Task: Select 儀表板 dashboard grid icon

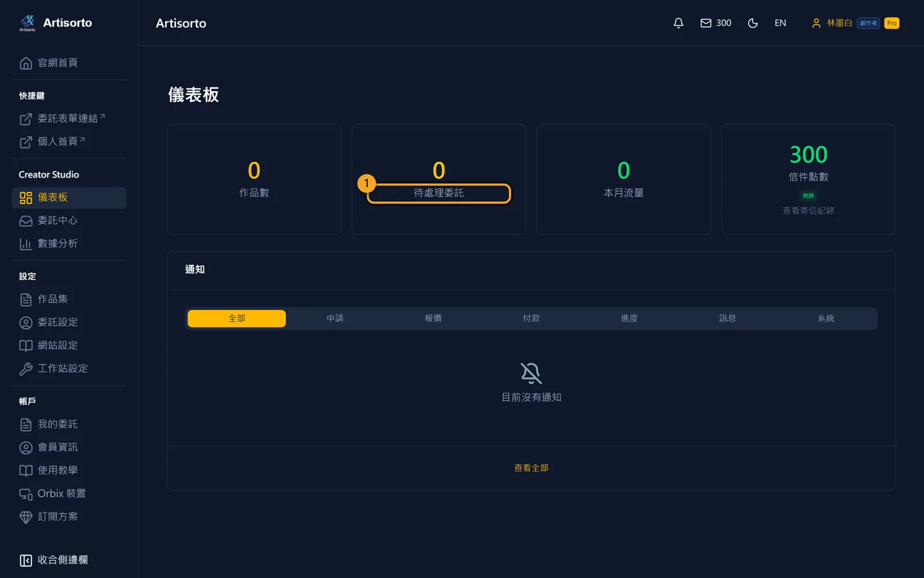Action: click(26, 198)
